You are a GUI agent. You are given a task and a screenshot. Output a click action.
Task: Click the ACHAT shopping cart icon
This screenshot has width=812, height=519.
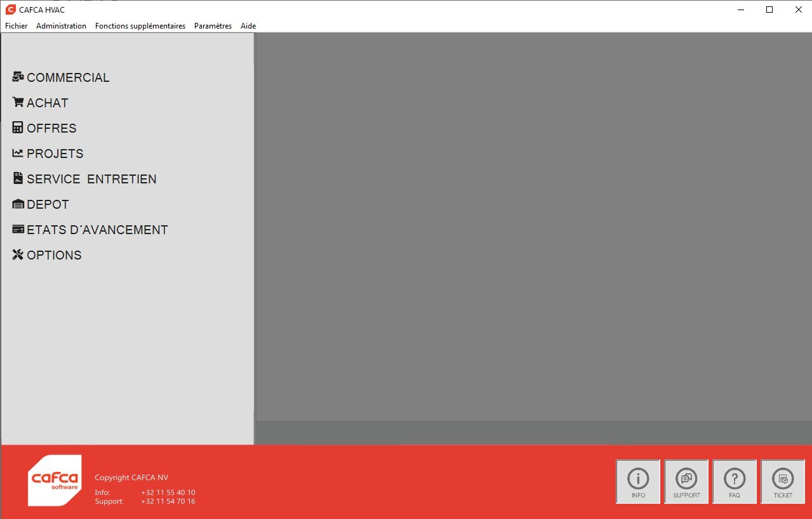18,102
